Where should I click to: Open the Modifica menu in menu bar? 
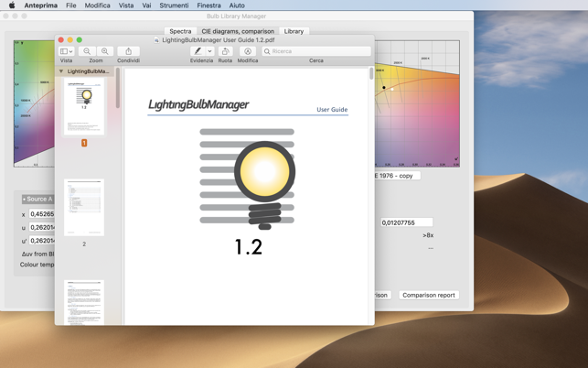coord(97,5)
